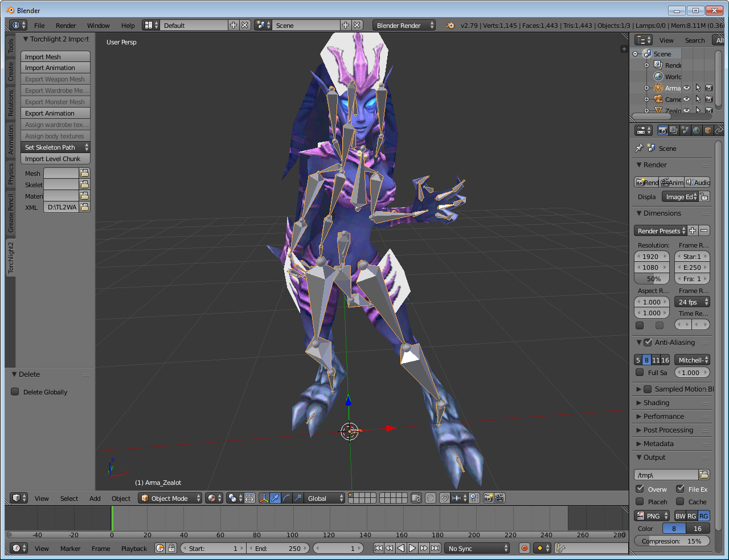The height and width of the screenshot is (560, 729).
Task: Click the Import Mesh button
Action: (x=55, y=56)
